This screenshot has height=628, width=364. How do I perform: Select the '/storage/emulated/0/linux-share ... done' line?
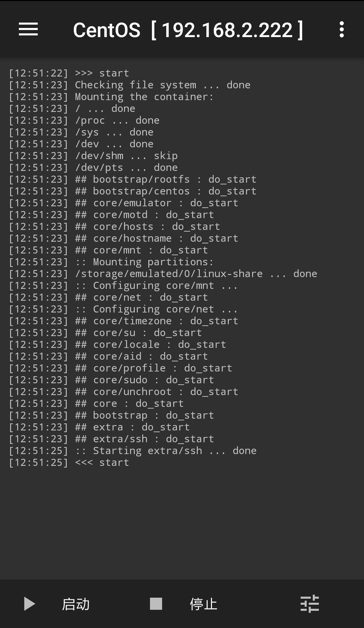point(196,274)
